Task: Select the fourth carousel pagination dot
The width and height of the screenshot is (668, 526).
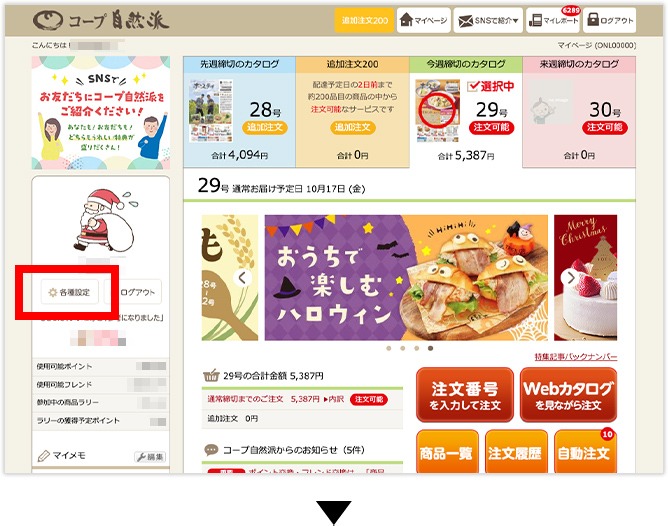Action: click(x=431, y=348)
